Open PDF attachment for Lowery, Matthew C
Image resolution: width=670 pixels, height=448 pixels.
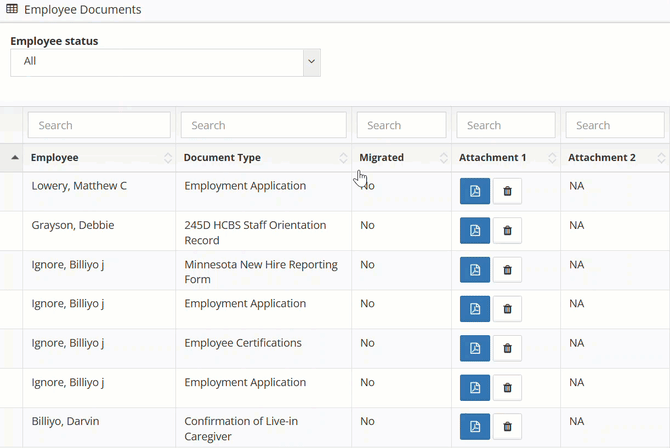(474, 191)
